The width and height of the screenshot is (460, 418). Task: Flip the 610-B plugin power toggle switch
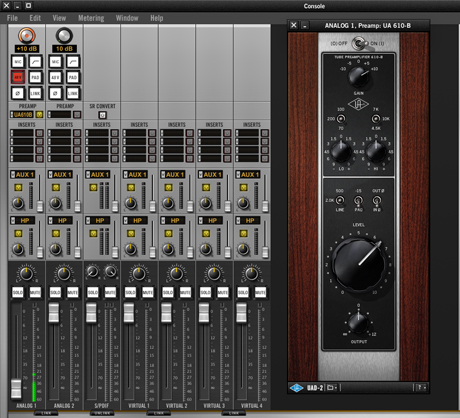[x=359, y=43]
